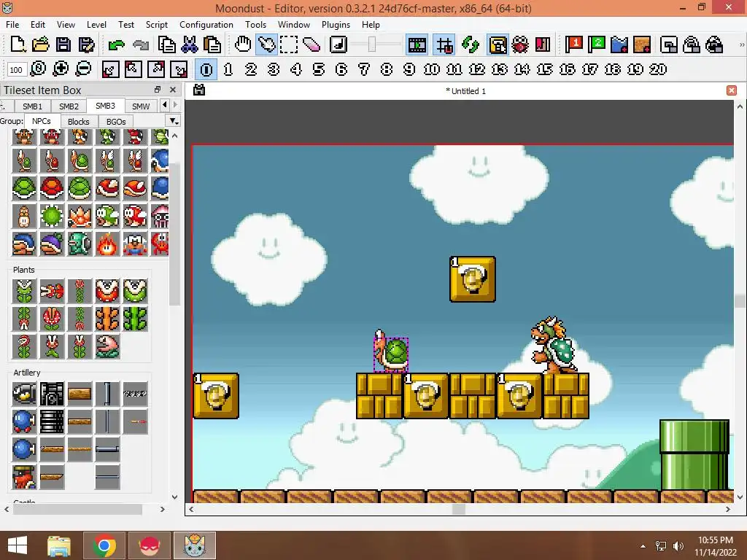
Task: Open the File menu
Action: click(12, 24)
